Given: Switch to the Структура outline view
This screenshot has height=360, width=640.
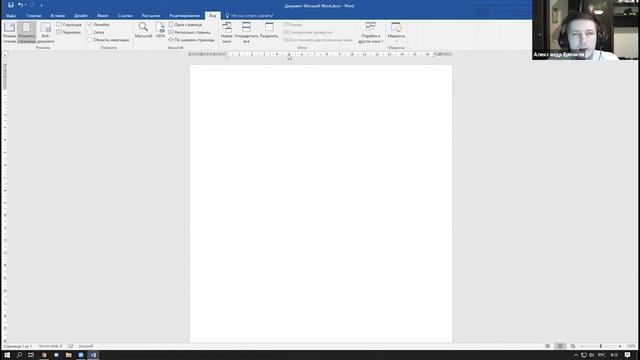Looking at the screenshot, I should coord(69,24).
